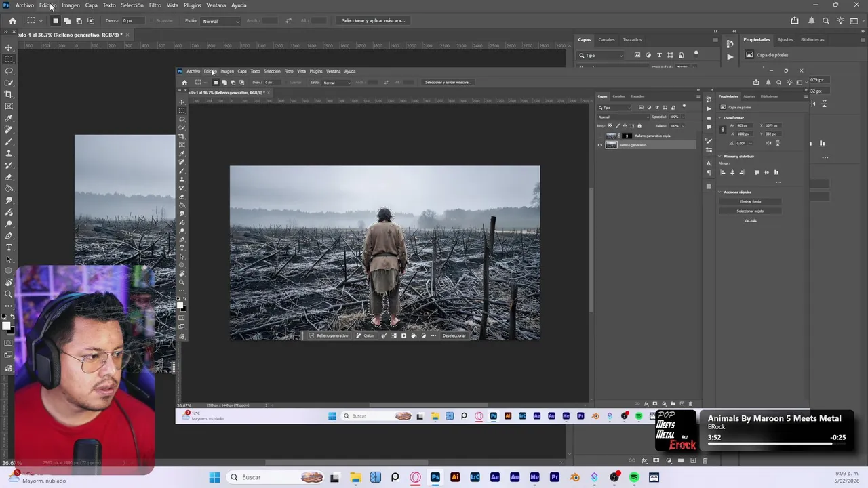868x488 pixels.
Task: Switch to the Ajustes tab in outer panel
Action: pyautogui.click(x=785, y=39)
